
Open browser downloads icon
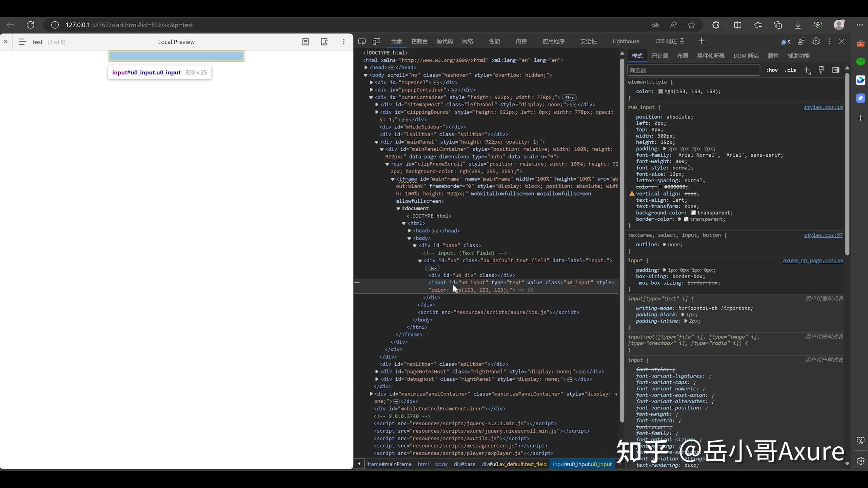pyautogui.click(x=798, y=25)
